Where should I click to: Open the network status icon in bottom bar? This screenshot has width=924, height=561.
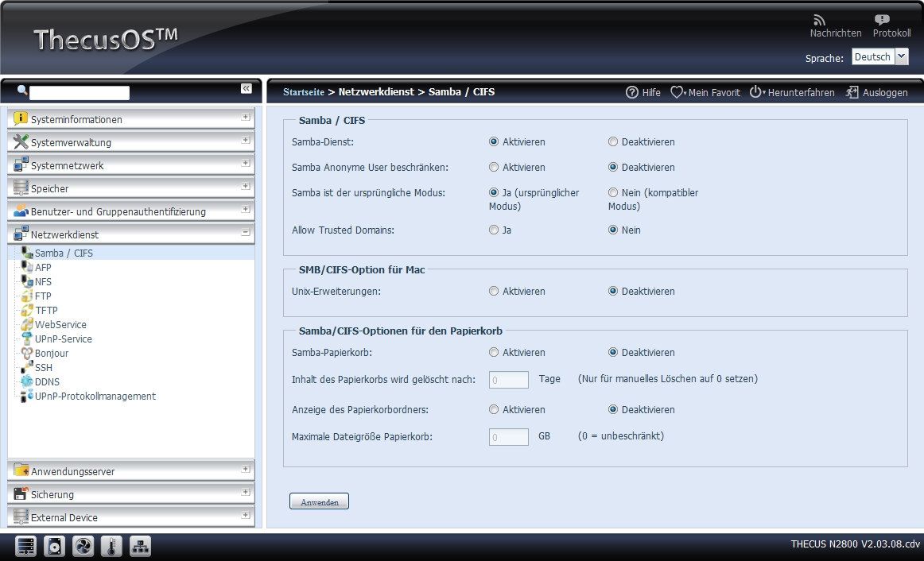click(x=140, y=547)
